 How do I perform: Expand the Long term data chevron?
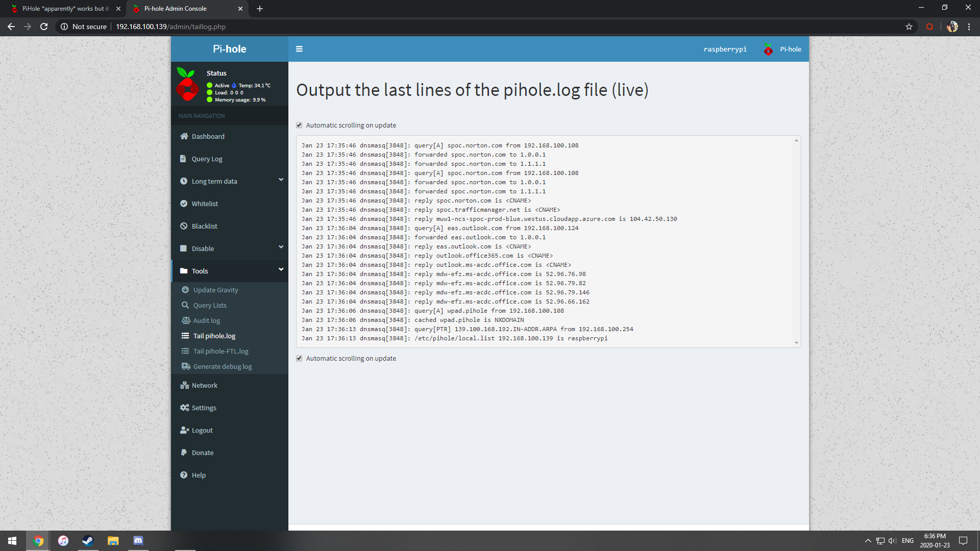pos(281,180)
